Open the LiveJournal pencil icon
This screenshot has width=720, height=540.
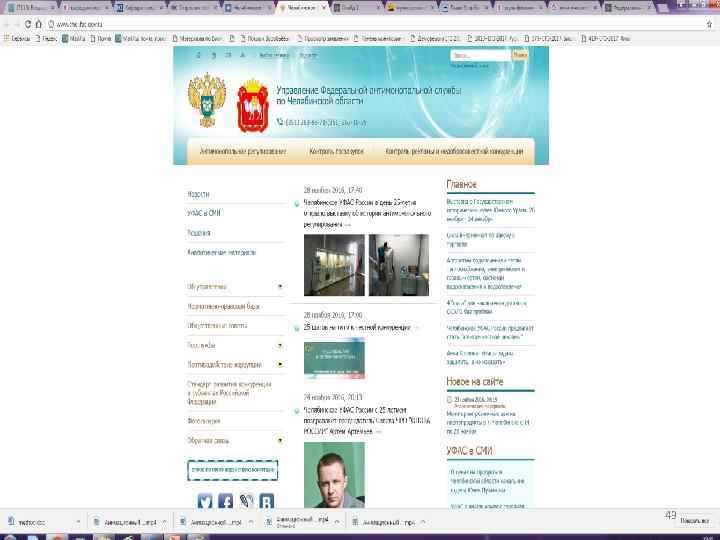(246, 501)
